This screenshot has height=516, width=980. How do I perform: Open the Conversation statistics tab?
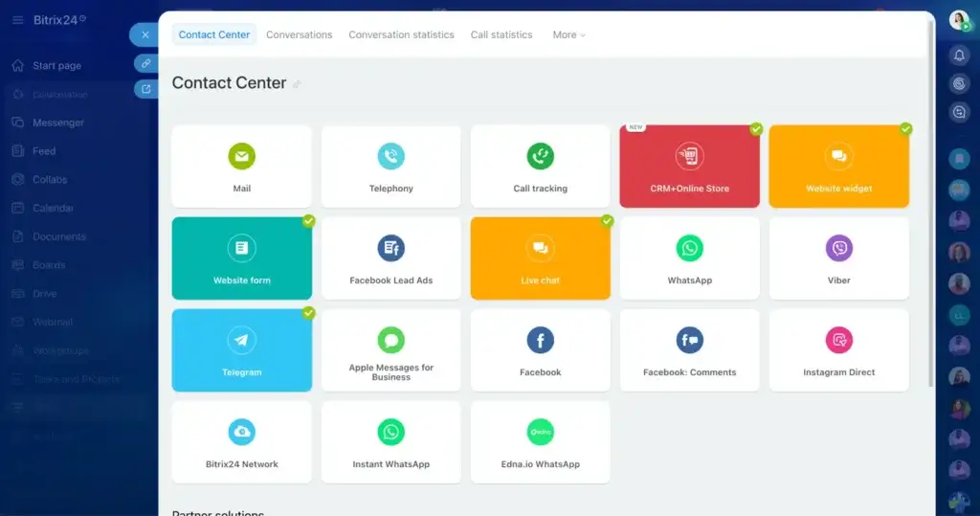(401, 34)
